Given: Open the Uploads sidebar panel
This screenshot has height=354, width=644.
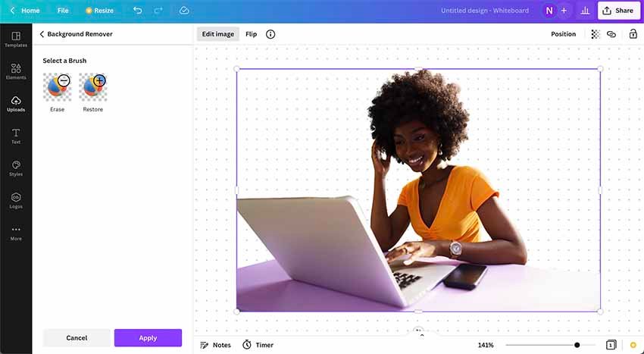Looking at the screenshot, I should click(16, 104).
